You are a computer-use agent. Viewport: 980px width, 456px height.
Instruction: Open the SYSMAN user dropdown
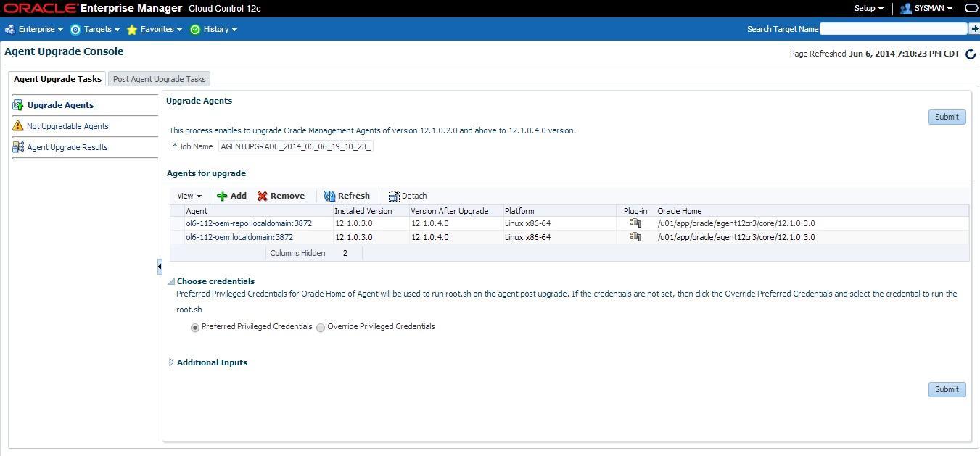(934, 9)
